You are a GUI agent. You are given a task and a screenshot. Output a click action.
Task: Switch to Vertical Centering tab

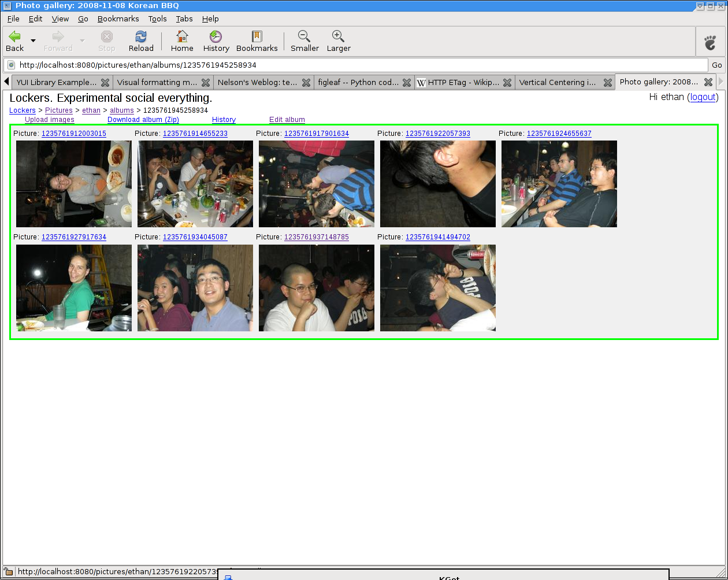558,82
